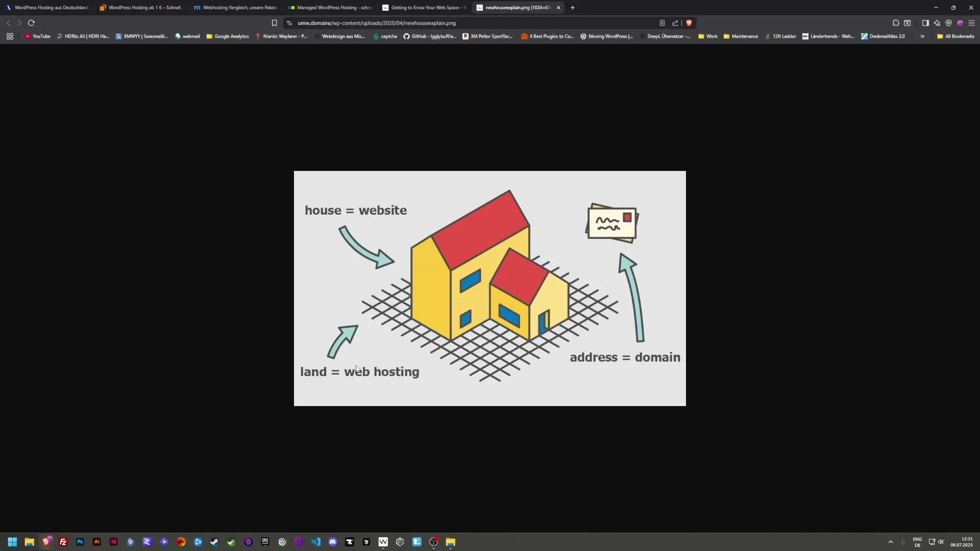Screen dimensions: 980x551
Task: Launch Photoshop from the taskbar
Action: point(80,542)
